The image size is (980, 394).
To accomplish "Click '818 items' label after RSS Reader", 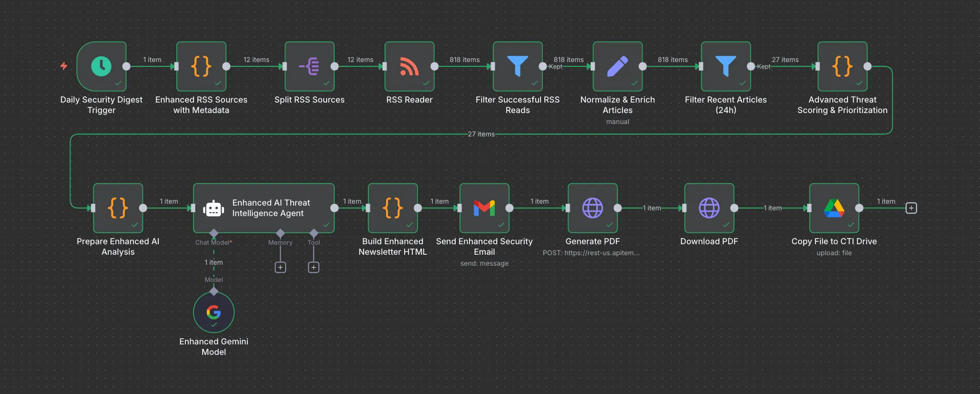I will coord(465,60).
